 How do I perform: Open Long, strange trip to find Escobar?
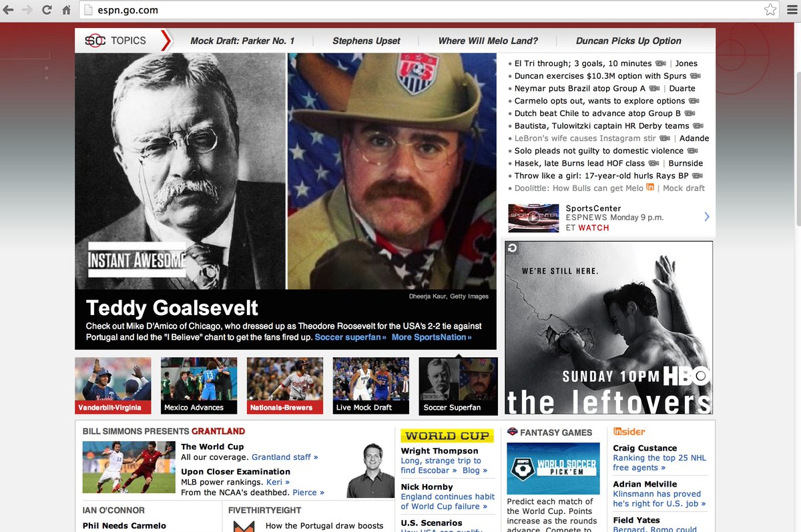tap(441, 465)
